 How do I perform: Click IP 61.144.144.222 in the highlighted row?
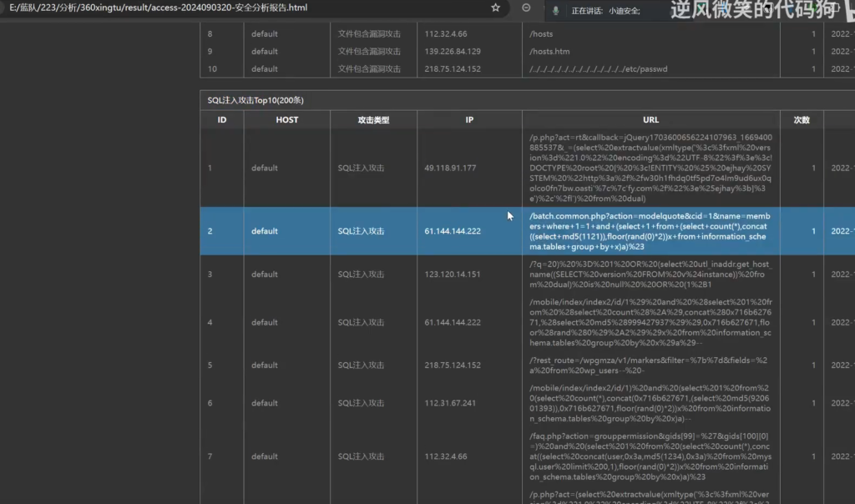pos(453,231)
